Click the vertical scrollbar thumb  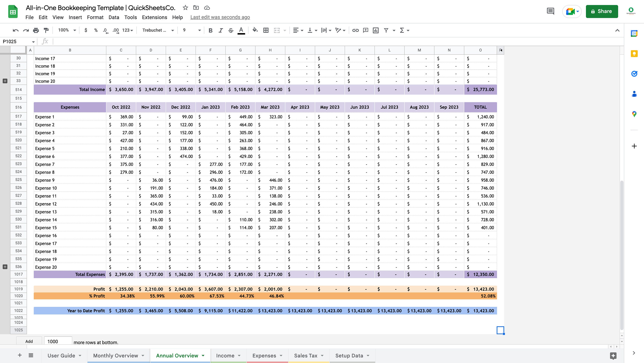(622, 255)
